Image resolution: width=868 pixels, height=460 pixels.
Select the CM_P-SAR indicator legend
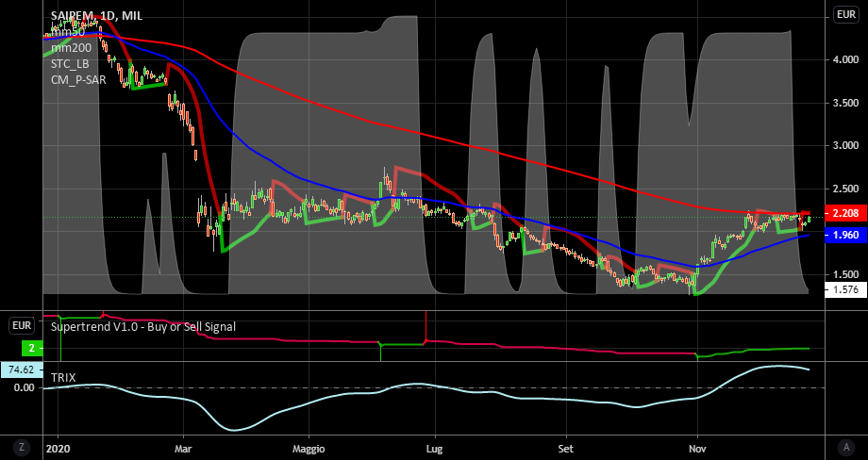pyautogui.click(x=78, y=80)
